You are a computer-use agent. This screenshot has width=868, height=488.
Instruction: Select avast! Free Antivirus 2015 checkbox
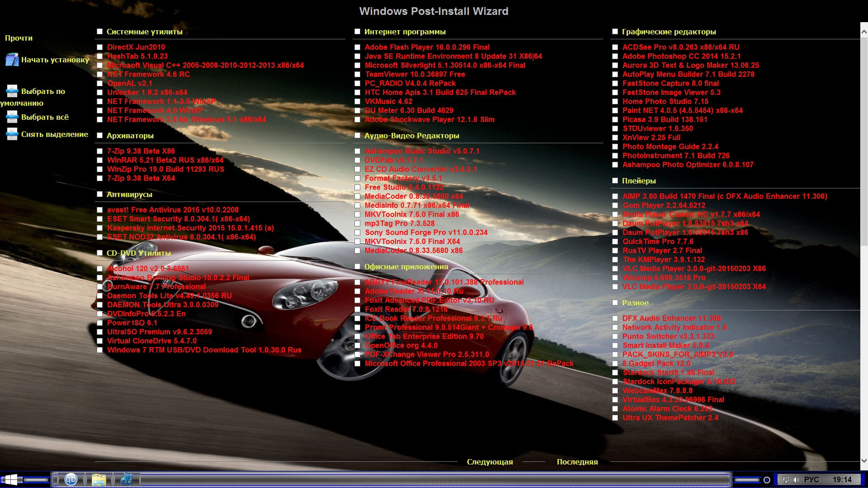click(99, 210)
